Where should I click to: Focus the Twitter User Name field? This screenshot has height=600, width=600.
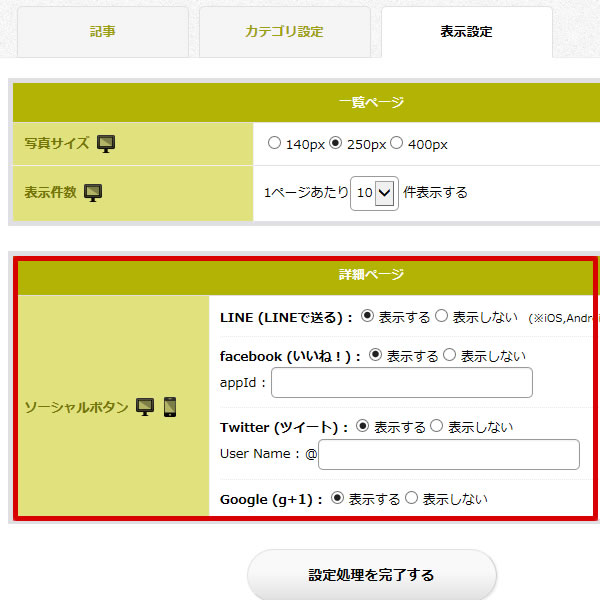pos(448,454)
